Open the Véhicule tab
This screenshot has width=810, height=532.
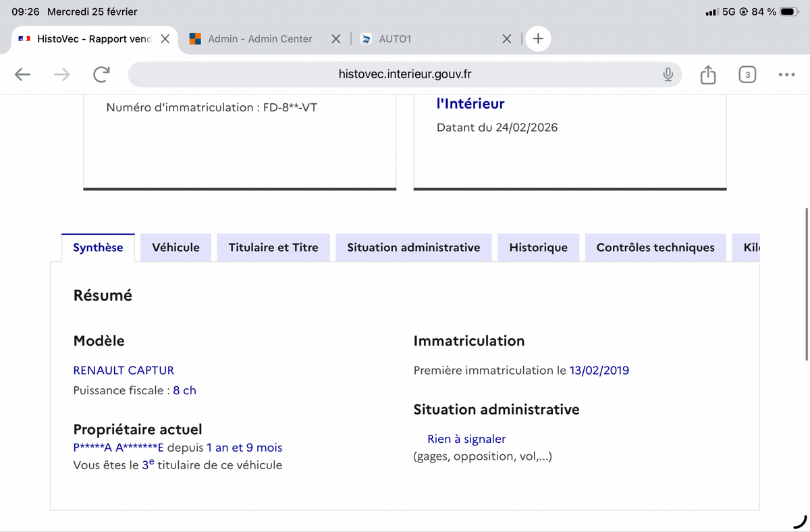pyautogui.click(x=175, y=247)
